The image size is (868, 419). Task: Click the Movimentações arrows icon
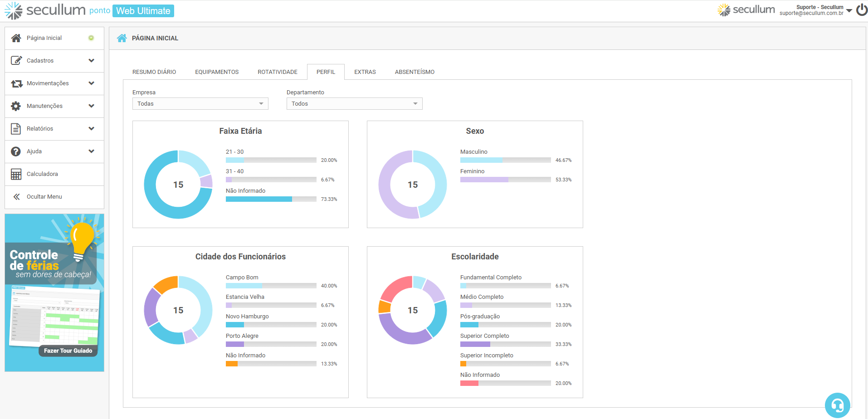pyautogui.click(x=17, y=83)
